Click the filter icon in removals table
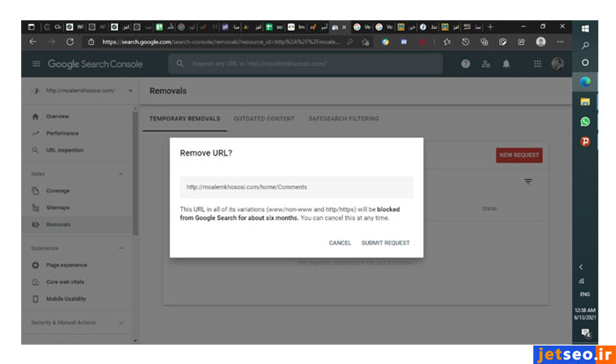Image resolution: width=616 pixels, height=364 pixels. (x=528, y=181)
